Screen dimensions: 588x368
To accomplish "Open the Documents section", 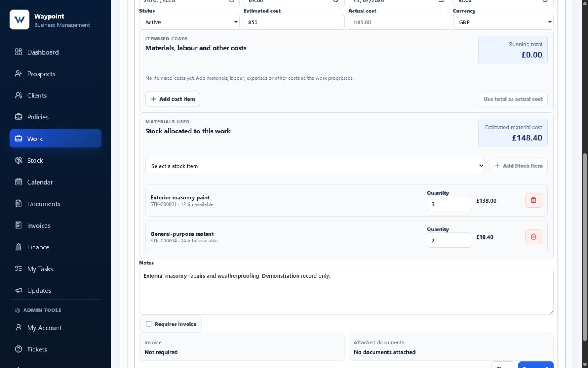I will point(55,204).
